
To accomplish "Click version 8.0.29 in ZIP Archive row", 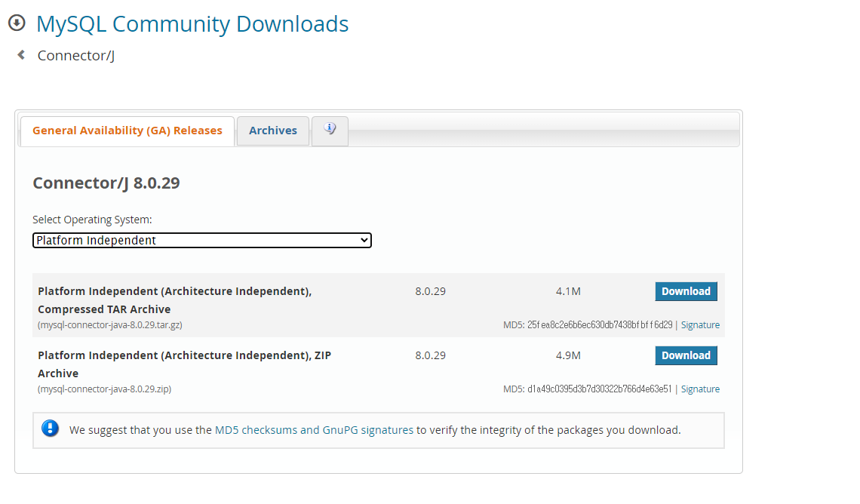I will point(430,355).
